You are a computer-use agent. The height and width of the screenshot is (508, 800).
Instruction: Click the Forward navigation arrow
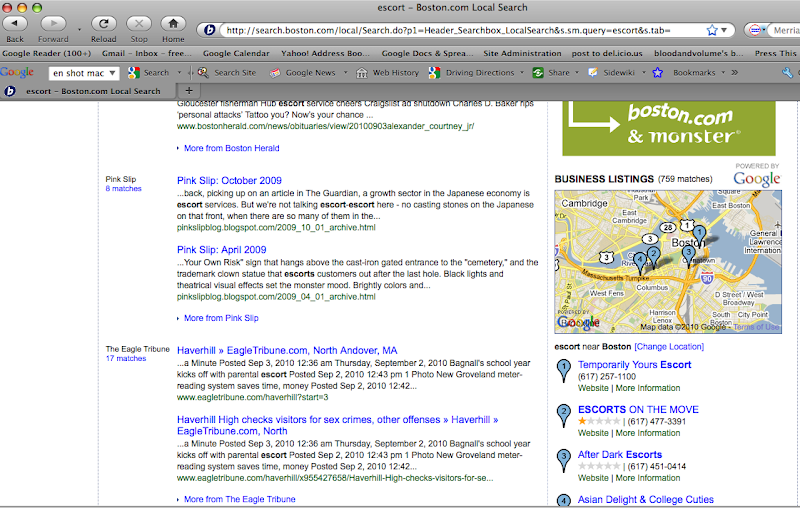pyautogui.click(x=53, y=23)
